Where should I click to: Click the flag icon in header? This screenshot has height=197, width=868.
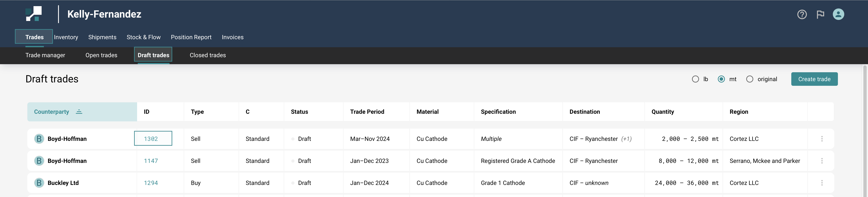coord(820,14)
